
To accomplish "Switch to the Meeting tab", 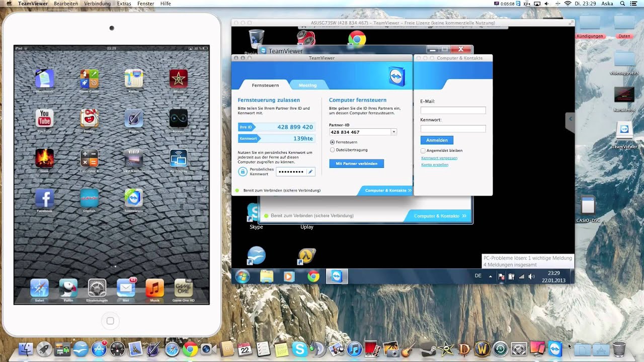I will click(308, 85).
